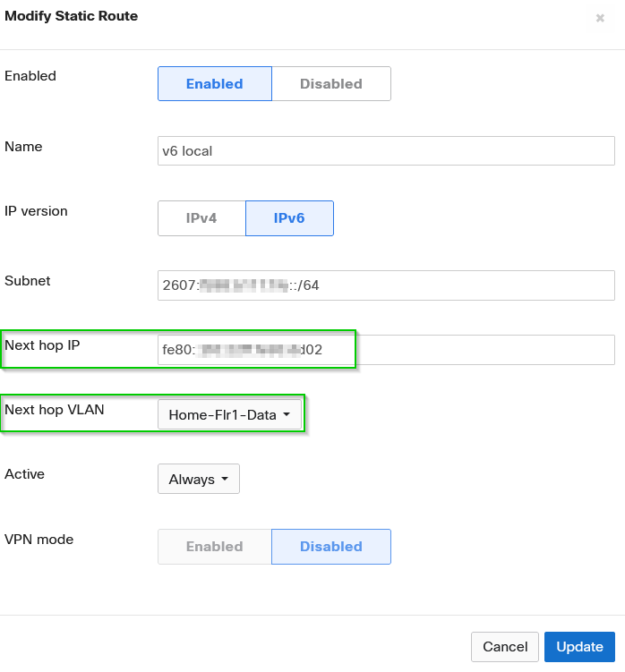Viewport: 625px width, 672px height.
Task: Open the Home-Flr1-Data VLAN dropdown
Action: 230,414
